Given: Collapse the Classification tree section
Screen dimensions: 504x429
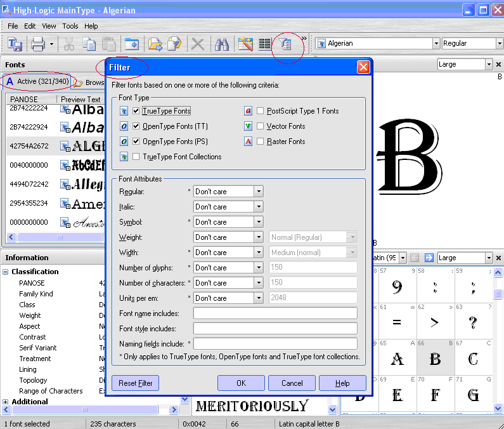Looking at the screenshot, I should pos(6,272).
